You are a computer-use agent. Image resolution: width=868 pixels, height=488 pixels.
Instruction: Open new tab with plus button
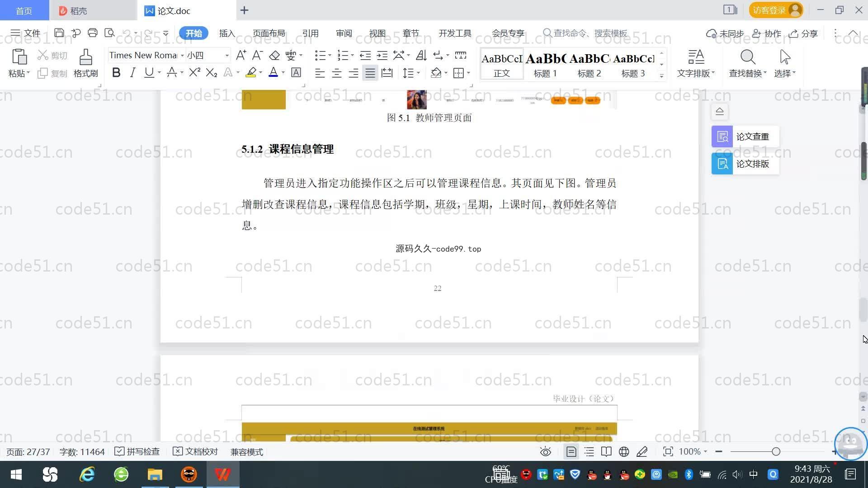(244, 10)
